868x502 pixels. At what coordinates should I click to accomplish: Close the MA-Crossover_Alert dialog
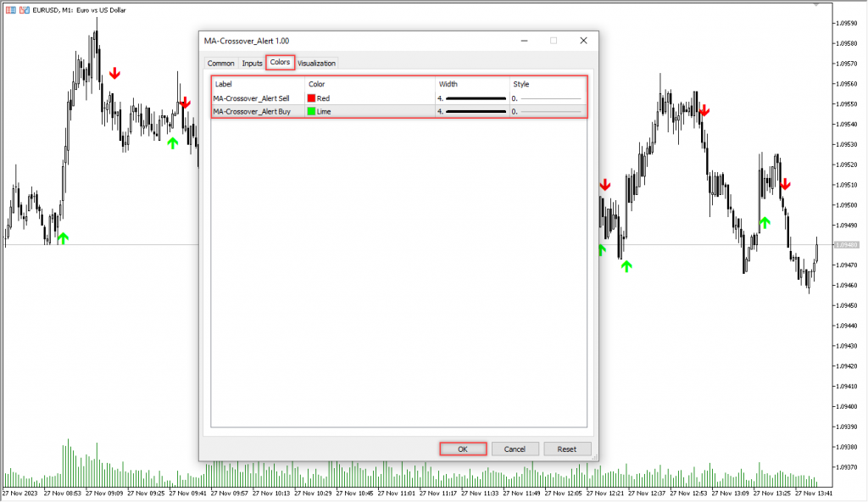tap(583, 41)
